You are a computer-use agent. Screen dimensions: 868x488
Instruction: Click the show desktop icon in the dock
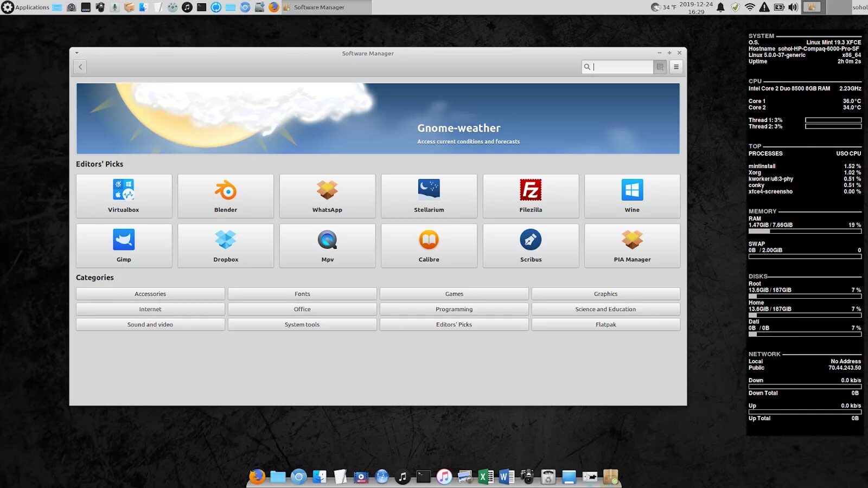569,477
